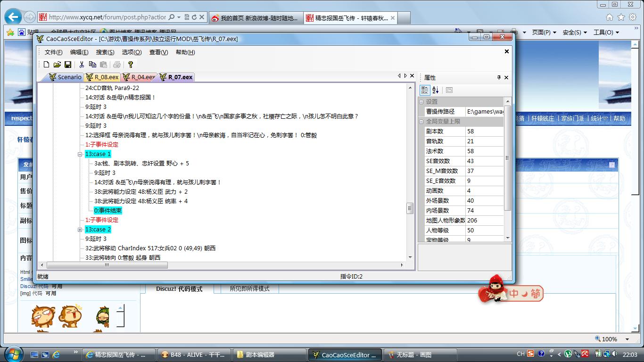Collapse the 13:case 1 tree node

coord(80,154)
